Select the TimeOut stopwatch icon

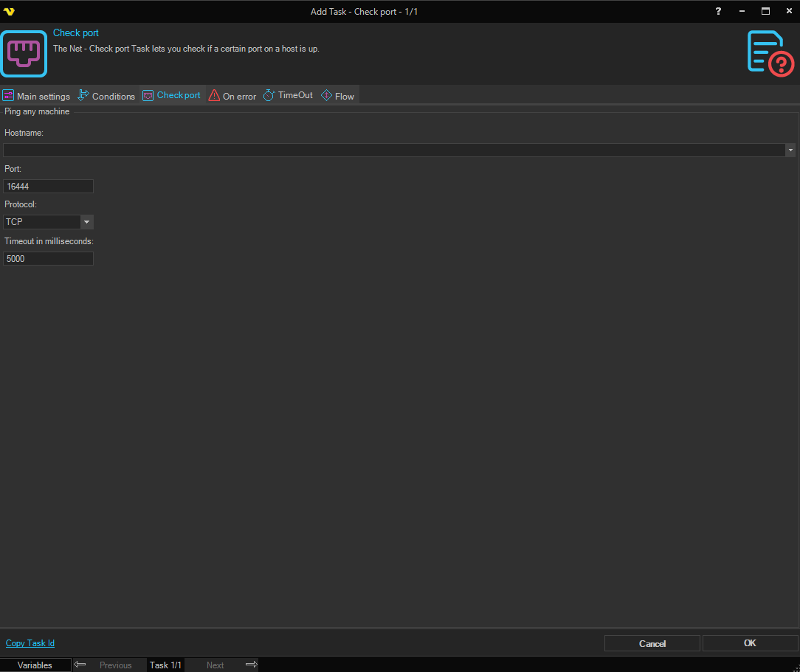coord(269,96)
